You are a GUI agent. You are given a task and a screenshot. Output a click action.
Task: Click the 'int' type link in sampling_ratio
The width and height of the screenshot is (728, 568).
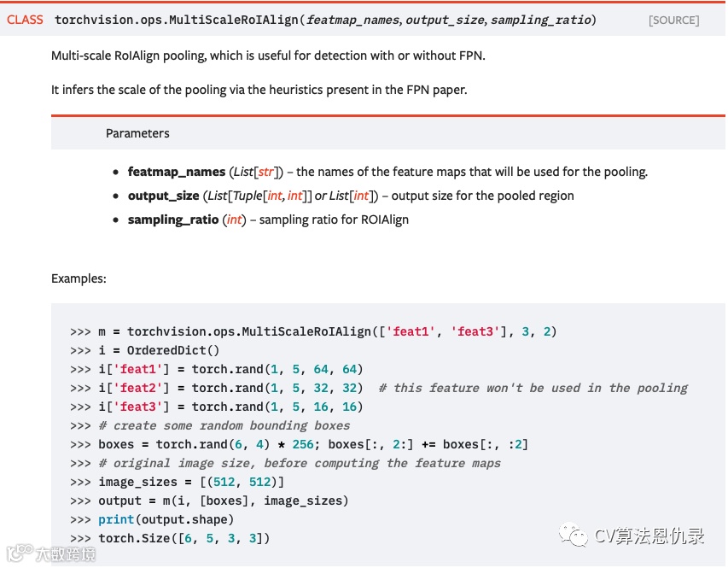[x=235, y=220]
